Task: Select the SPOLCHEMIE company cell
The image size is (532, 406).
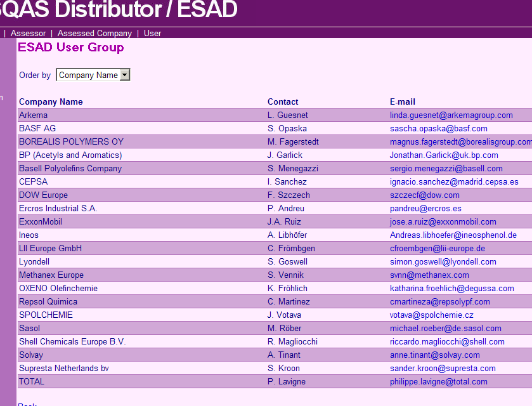Action: [46, 315]
